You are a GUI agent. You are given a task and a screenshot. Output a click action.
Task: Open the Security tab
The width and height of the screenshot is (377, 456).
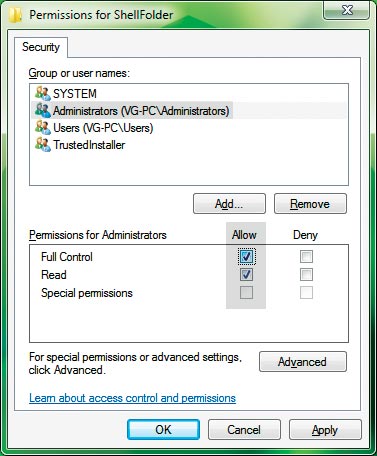[x=41, y=47]
